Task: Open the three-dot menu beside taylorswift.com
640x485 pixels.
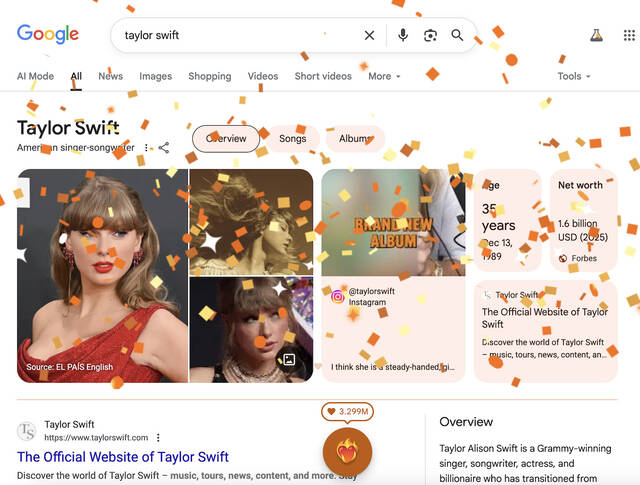Action: click(158, 438)
